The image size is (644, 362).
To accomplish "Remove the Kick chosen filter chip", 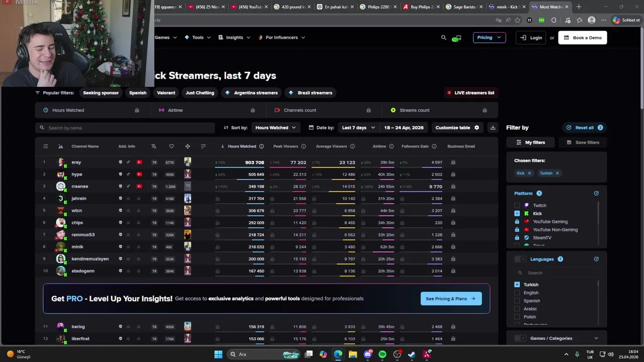I will click(529, 173).
